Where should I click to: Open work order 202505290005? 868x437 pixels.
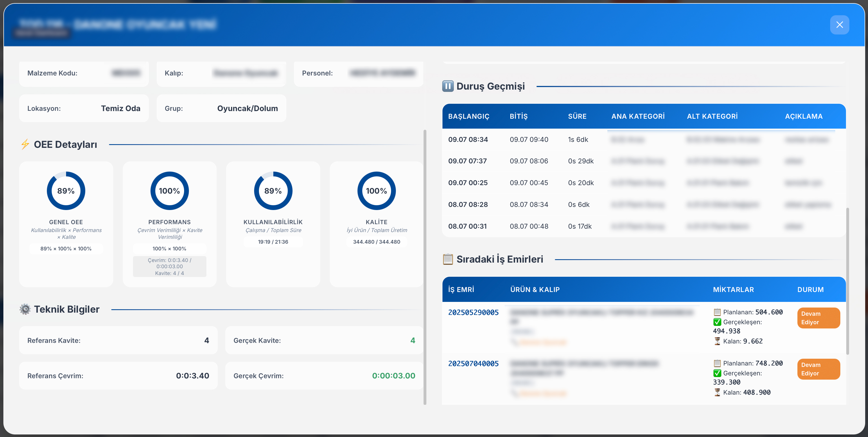pyautogui.click(x=473, y=312)
